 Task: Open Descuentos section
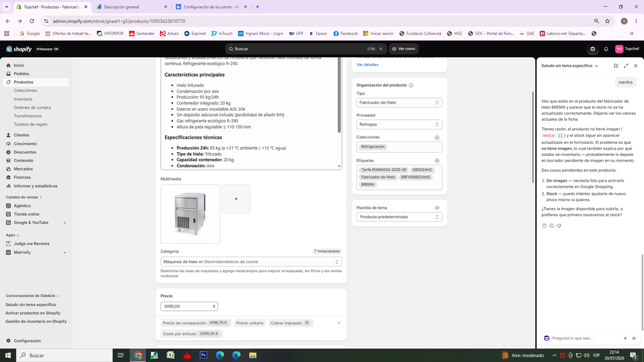(25, 152)
